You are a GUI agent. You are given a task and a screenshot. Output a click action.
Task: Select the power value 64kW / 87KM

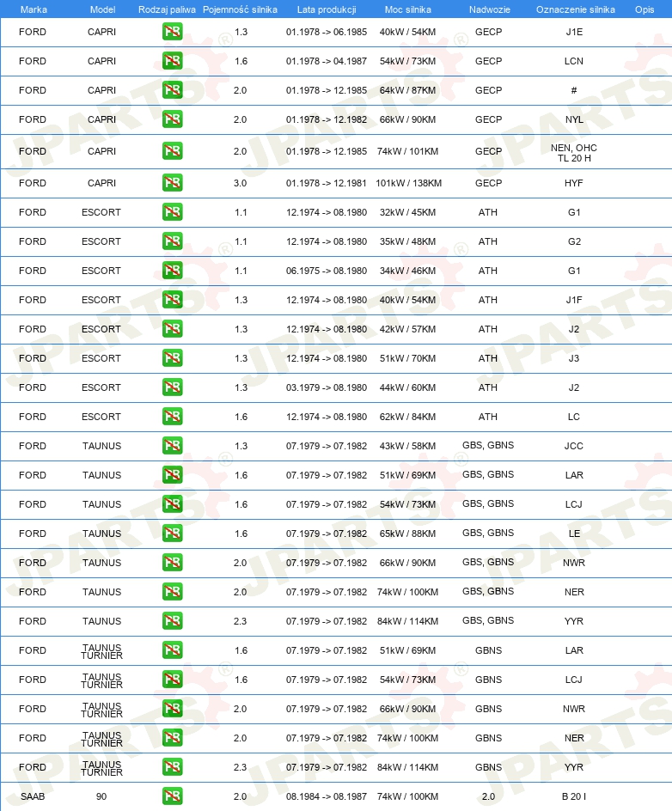point(407,90)
